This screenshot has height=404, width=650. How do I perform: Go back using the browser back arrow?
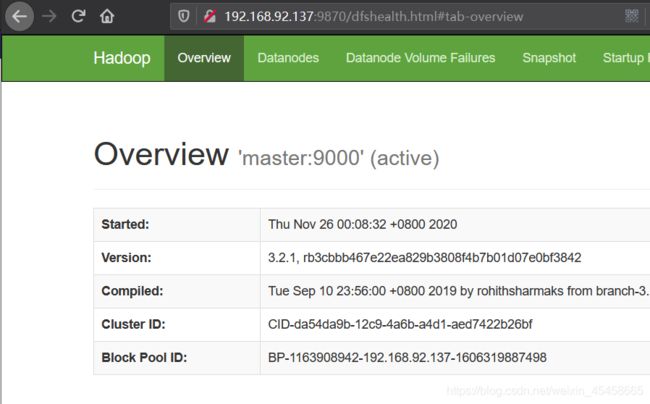(19, 17)
